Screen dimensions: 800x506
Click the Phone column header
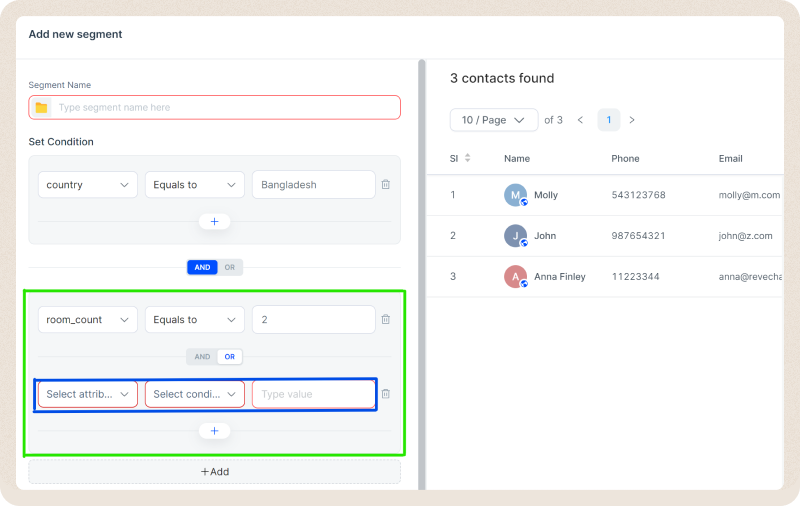point(625,159)
